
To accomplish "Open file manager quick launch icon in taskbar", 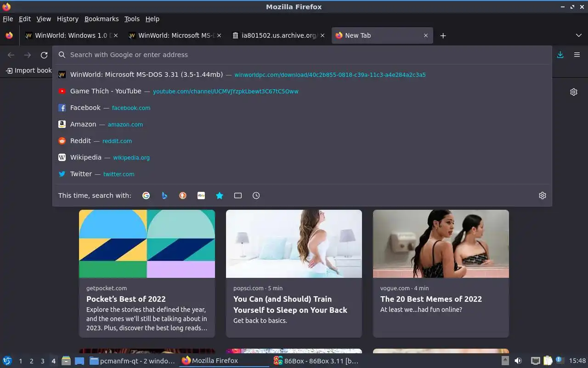I will [66, 361].
